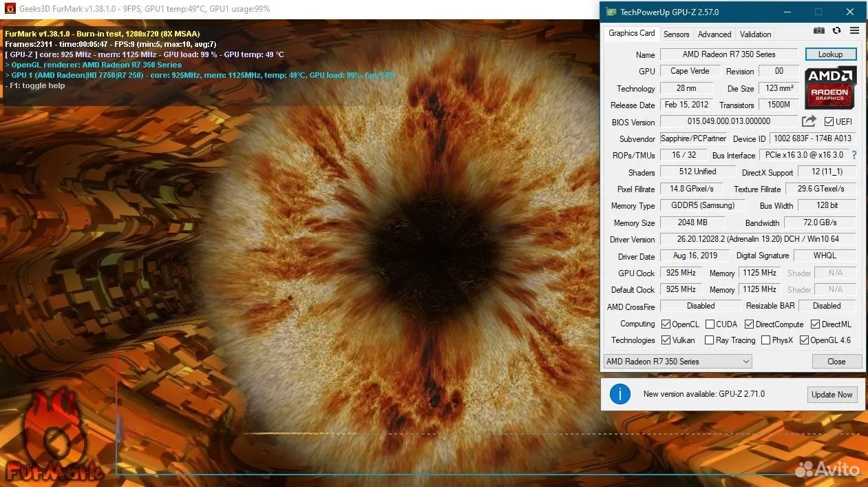Viewport: 868px width, 487px height.
Task: Switch to the Sensors tab
Action: click(x=676, y=34)
